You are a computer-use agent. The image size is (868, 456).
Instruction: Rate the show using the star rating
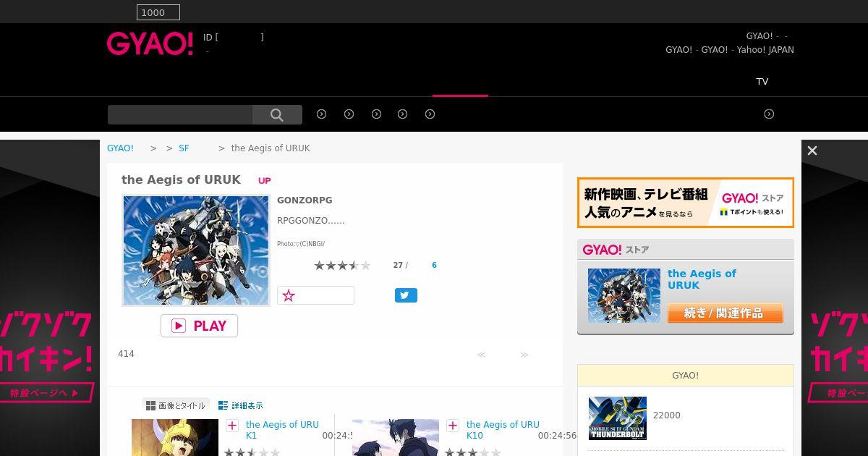342,266
